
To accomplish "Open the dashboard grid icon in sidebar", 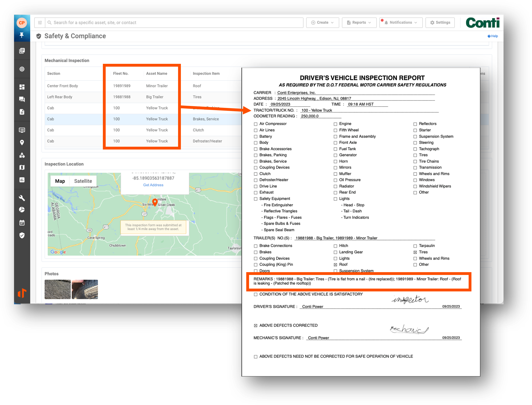I will 22,87.
